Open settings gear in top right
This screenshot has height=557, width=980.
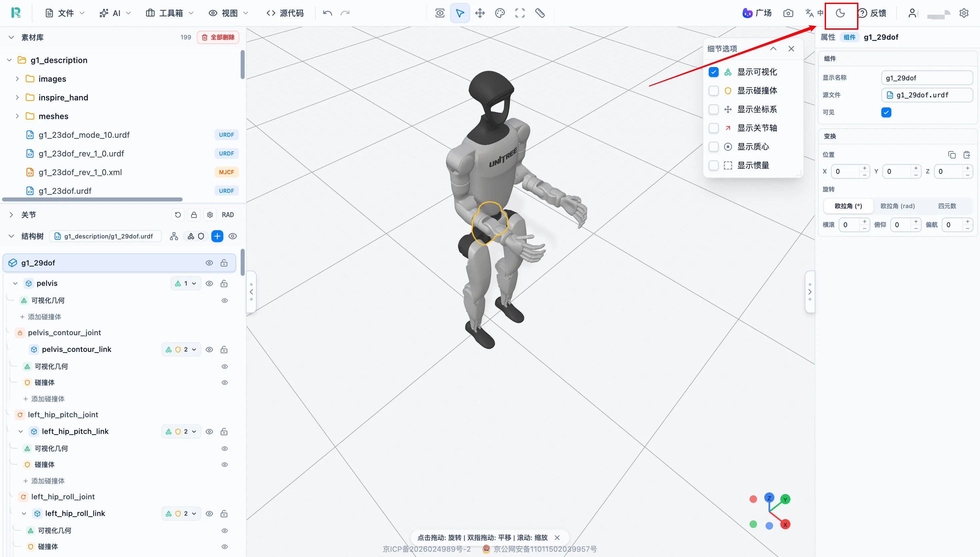[x=964, y=13]
